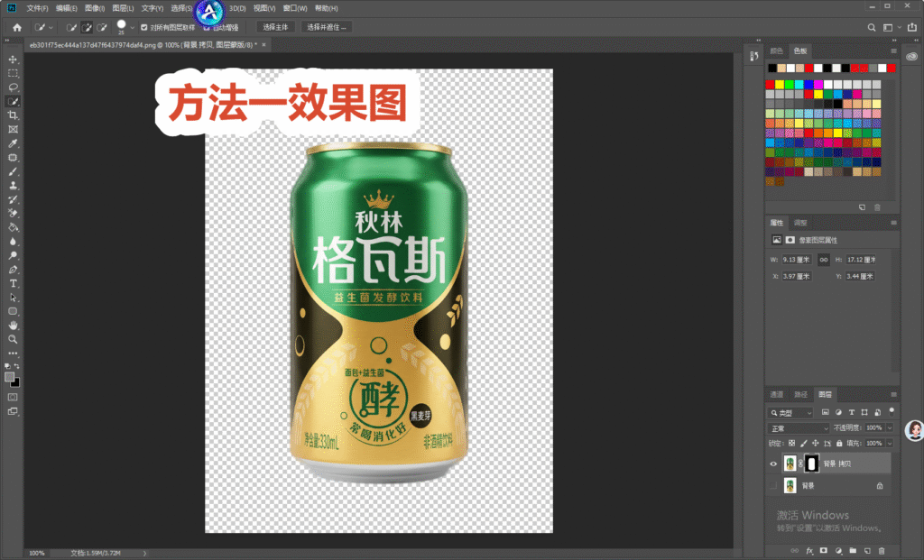This screenshot has width=924, height=560.
Task: Toggle lock transparent pixels
Action: (x=791, y=444)
